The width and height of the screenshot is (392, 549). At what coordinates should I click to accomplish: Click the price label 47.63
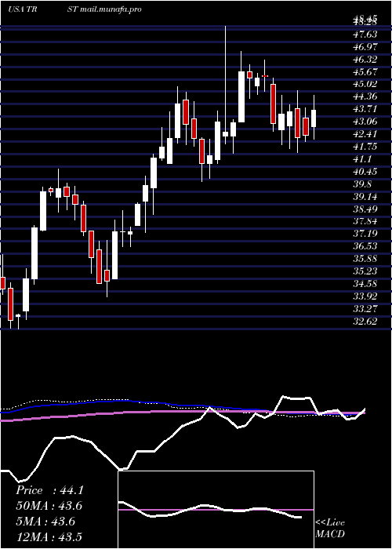pyautogui.click(x=365, y=34)
